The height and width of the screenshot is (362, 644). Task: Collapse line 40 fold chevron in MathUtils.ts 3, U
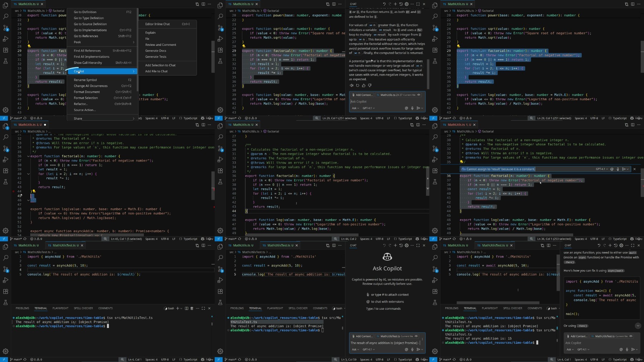(28, 174)
